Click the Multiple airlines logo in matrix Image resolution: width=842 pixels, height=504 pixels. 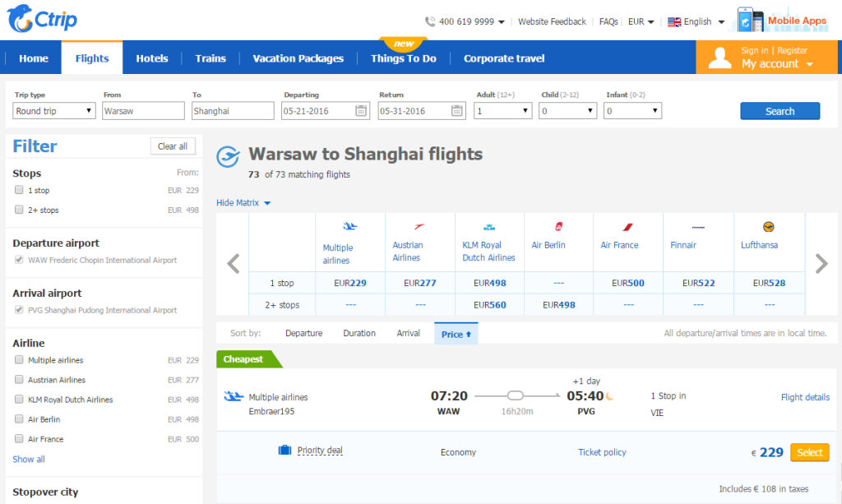pyautogui.click(x=350, y=226)
